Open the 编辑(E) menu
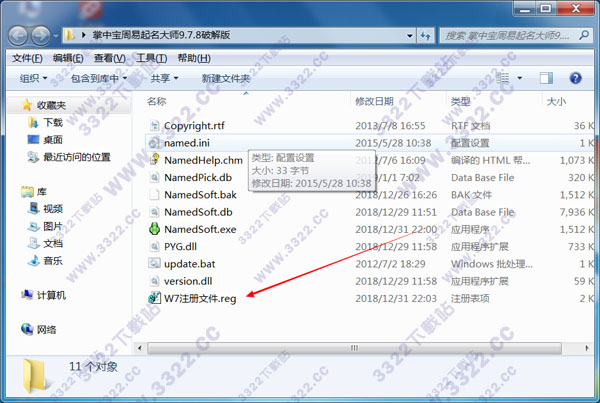Screen dimensions: 600x403 (x=68, y=58)
